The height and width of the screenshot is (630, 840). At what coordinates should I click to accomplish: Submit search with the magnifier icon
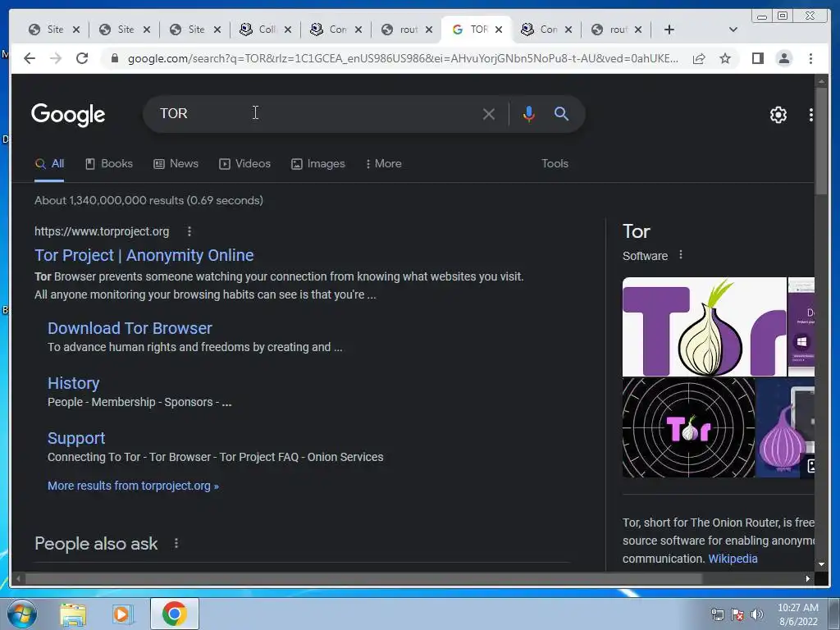click(561, 113)
